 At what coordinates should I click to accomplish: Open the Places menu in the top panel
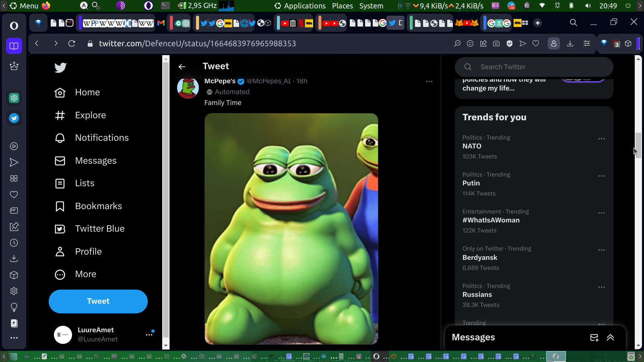343,6
